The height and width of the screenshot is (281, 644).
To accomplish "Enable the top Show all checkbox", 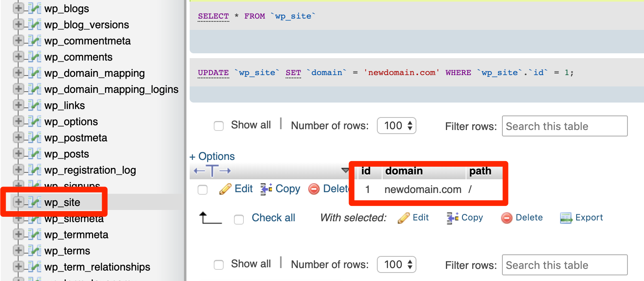I will [x=219, y=126].
